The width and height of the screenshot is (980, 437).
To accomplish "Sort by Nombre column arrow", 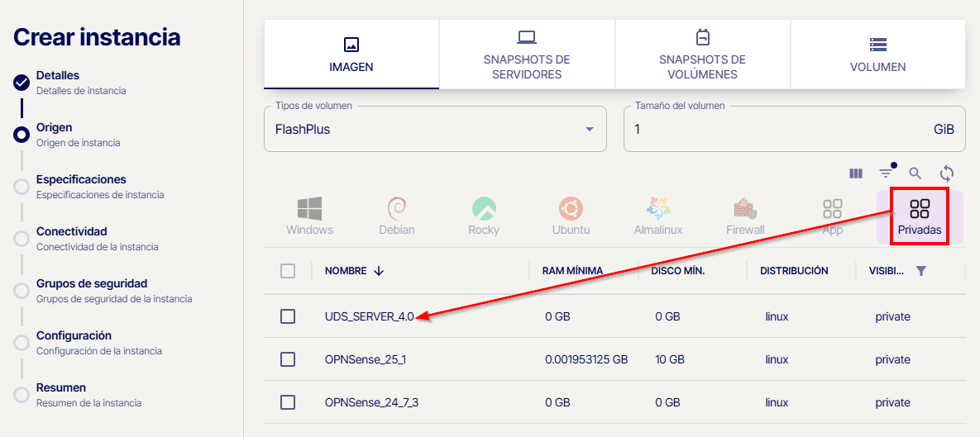I will (379, 271).
